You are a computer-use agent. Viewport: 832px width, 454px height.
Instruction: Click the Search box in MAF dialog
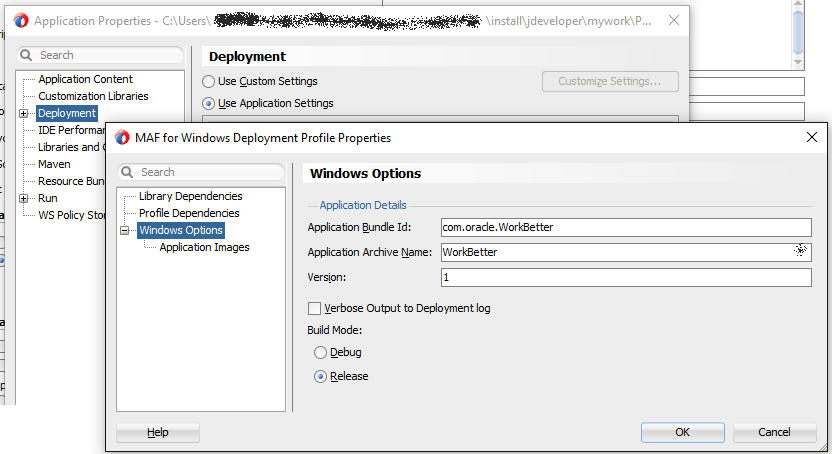click(202, 172)
